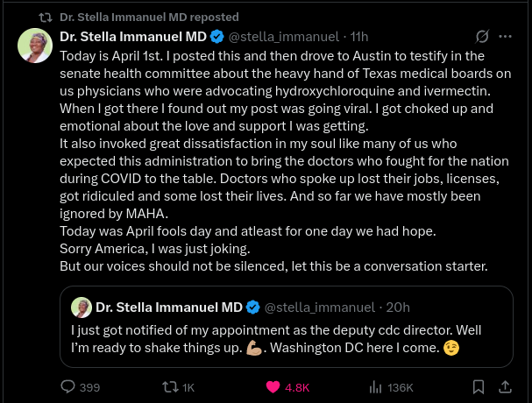
Task: Click the @stella_immanuel handle on main post
Action: pyautogui.click(x=285, y=37)
